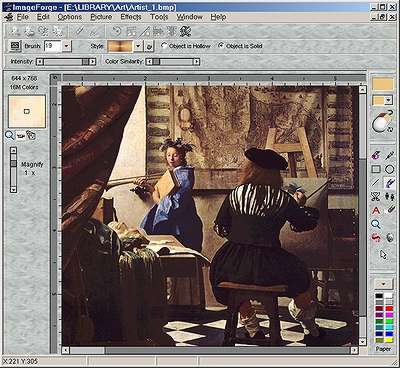Viewport: 400px width, 368px height.
Task: Select the eyedropper color picker tool
Action: 390,155
